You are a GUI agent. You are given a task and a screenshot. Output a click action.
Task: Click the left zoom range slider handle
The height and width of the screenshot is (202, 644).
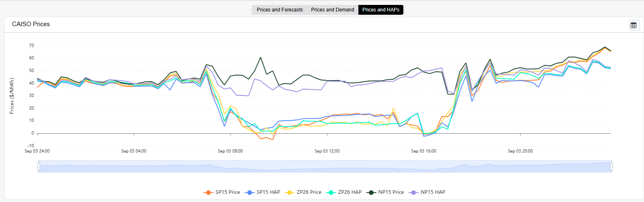(x=38, y=166)
